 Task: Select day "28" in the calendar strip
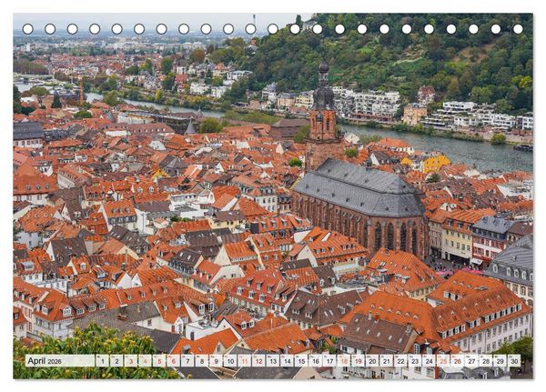486,361
